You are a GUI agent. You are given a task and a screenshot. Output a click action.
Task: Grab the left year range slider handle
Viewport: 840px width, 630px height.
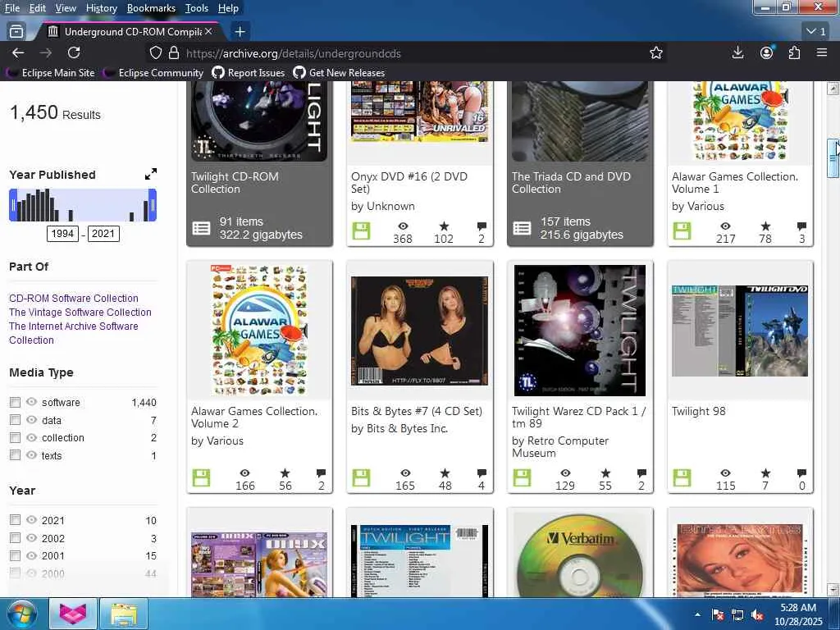pyautogui.click(x=13, y=204)
